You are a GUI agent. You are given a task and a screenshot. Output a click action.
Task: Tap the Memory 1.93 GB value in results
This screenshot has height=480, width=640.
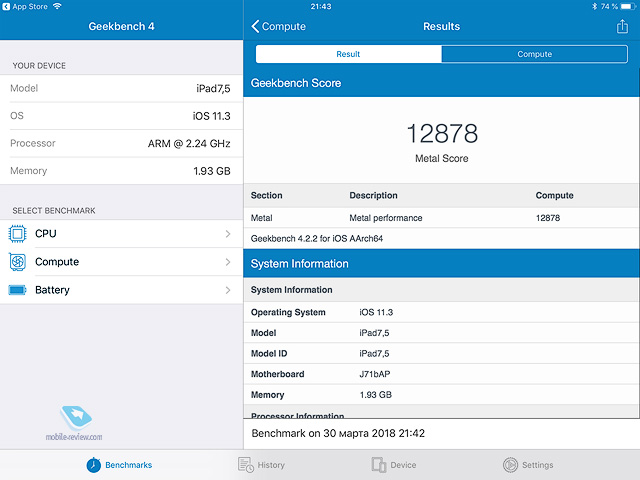coord(376,395)
